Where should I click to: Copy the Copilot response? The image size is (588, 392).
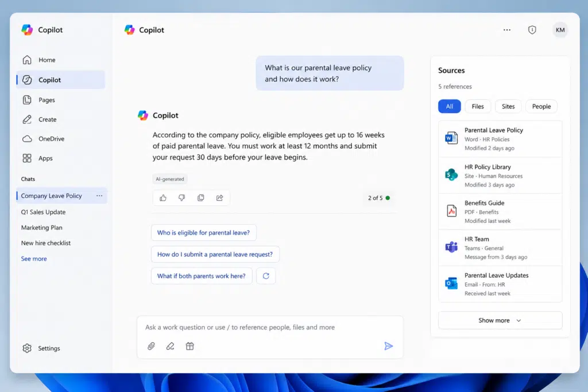click(200, 198)
